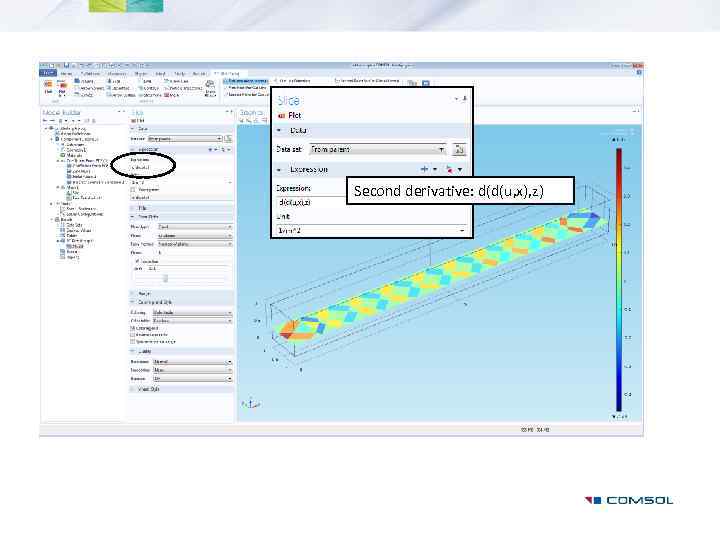Toggle the Description checkbox in Settings
Screen dimensions: 720x540
point(133,189)
